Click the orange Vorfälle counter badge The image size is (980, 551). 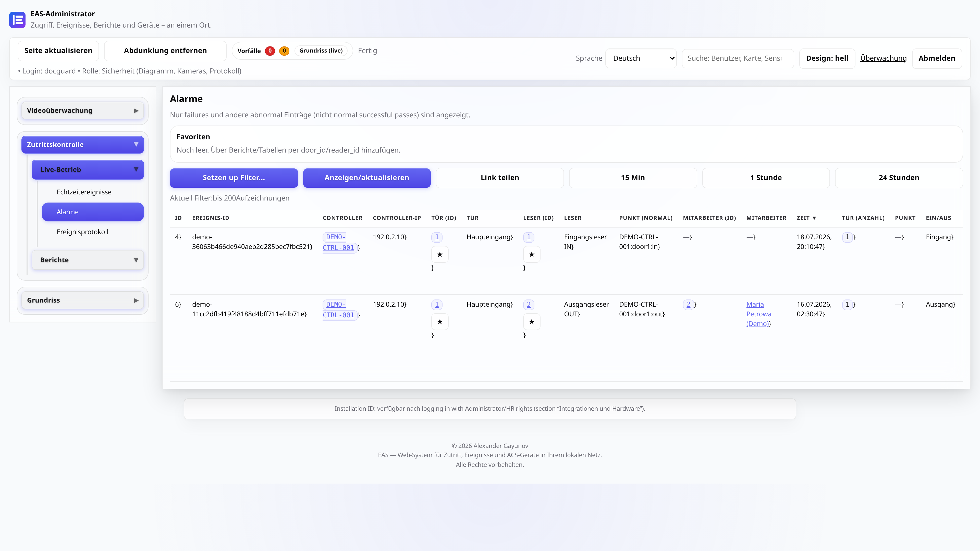coord(284,51)
